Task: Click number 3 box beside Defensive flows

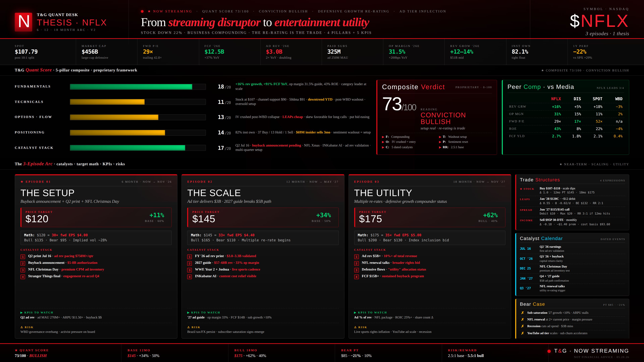Action: (356, 270)
